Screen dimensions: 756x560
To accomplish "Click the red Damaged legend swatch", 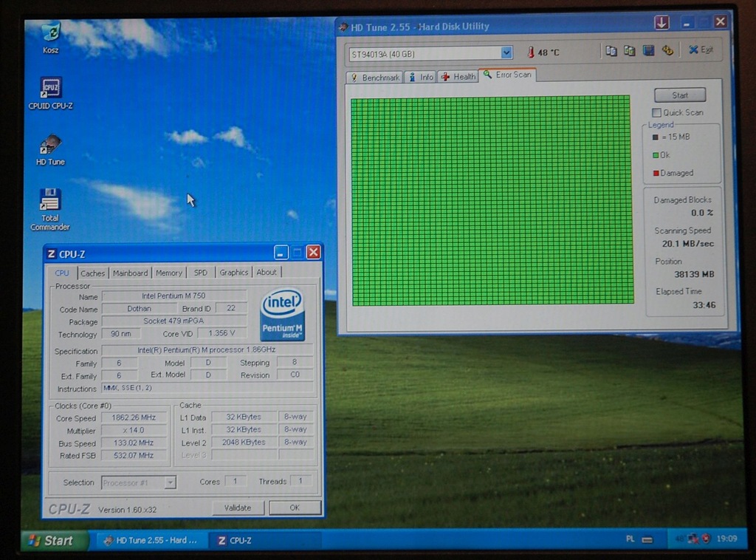I will 656,173.
